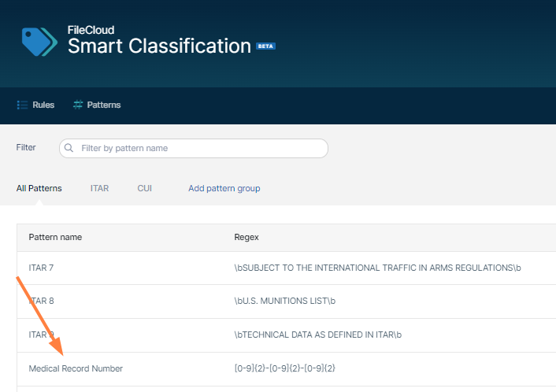The width and height of the screenshot is (556, 392).
Task: Switch to the ITAR pattern group tab
Action: coord(99,188)
